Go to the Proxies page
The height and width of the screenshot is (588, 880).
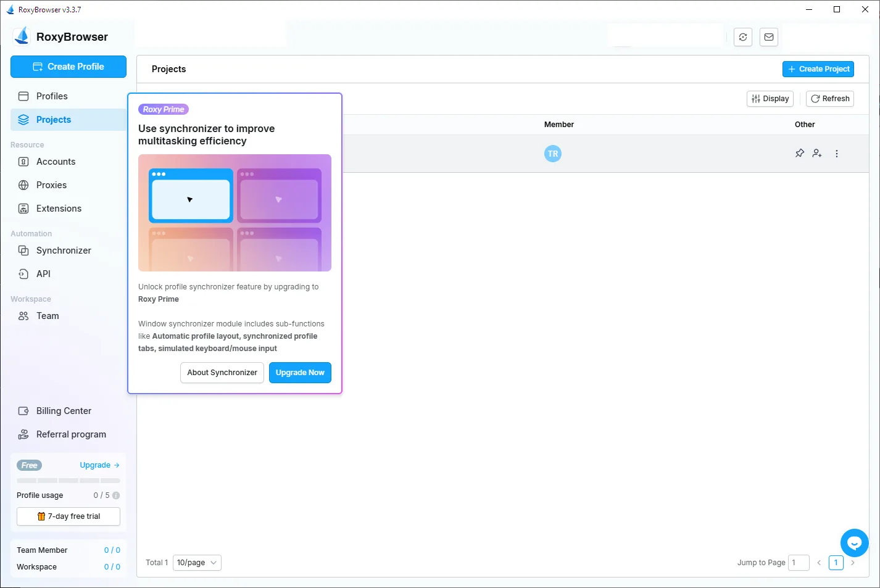tap(68, 185)
